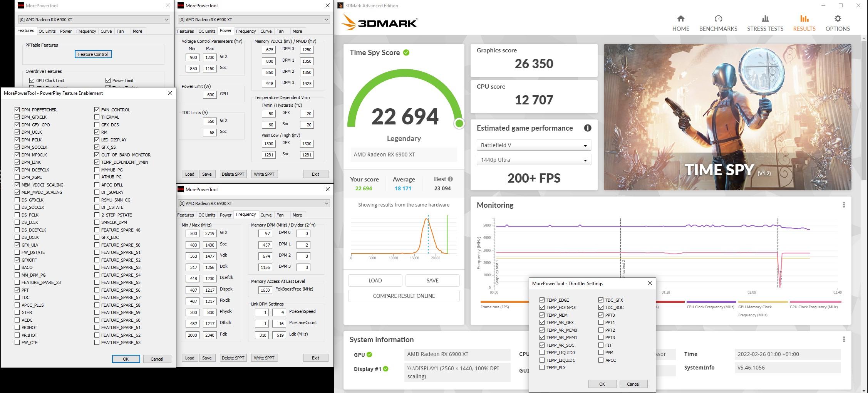
Task: Enable DPM_XGMI checkbox
Action: point(17,177)
